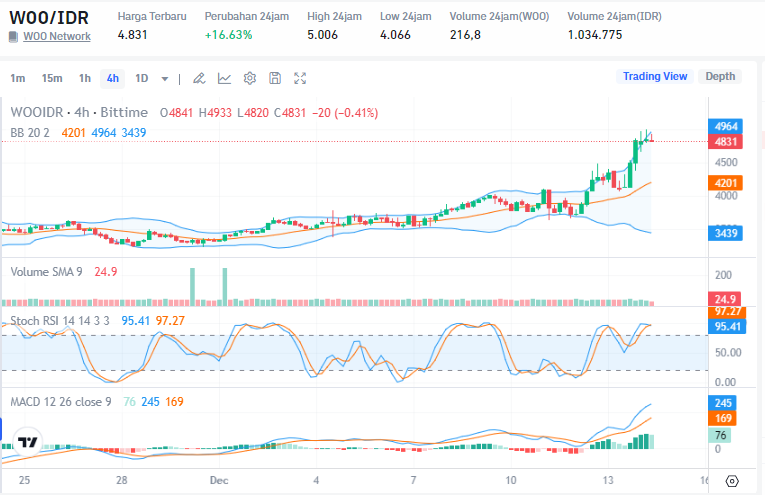The width and height of the screenshot is (765, 495).
Task: Open the indicators line-chart icon
Action: 224,79
